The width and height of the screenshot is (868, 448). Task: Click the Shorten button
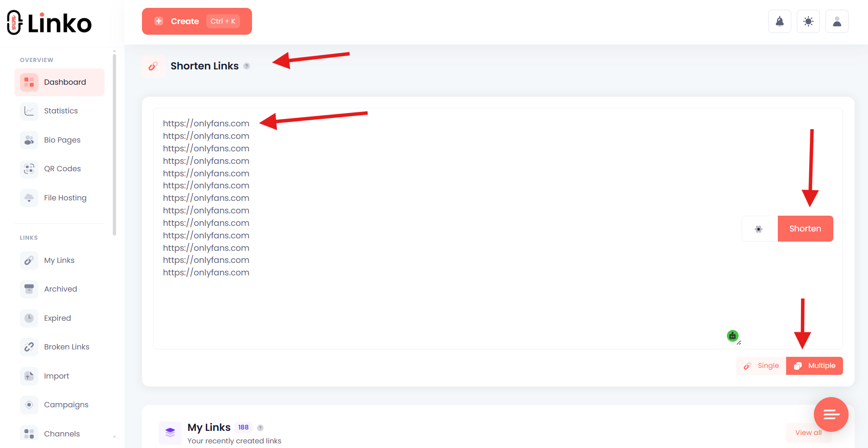pyautogui.click(x=805, y=229)
